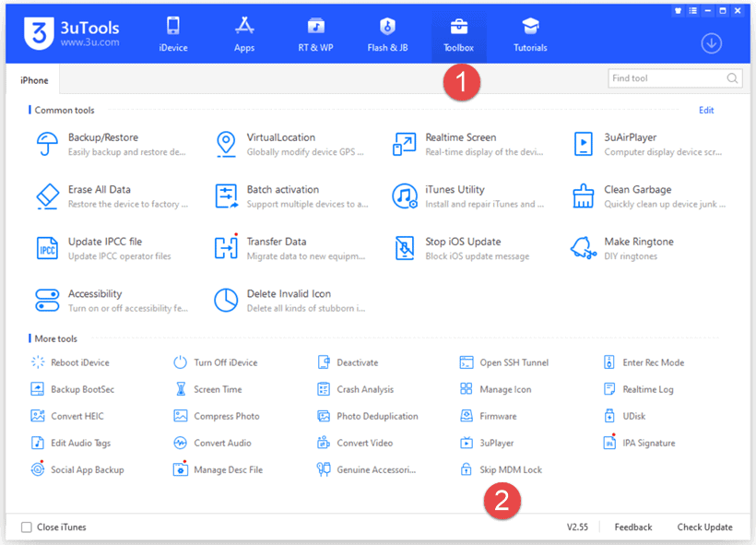Click the Turn Off iDevice power icon
This screenshot has height=545, width=756.
(x=180, y=362)
